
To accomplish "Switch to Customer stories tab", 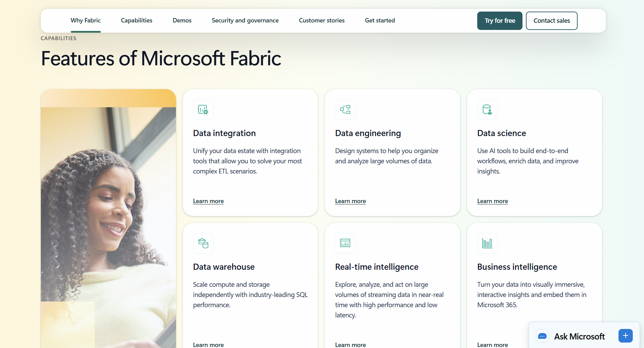I will tap(322, 20).
